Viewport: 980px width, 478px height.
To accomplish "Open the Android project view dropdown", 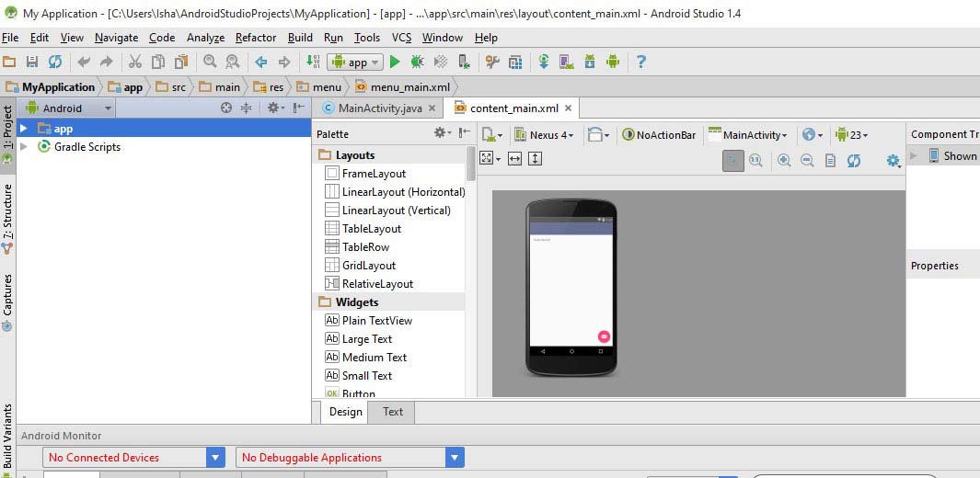I will click(x=68, y=108).
